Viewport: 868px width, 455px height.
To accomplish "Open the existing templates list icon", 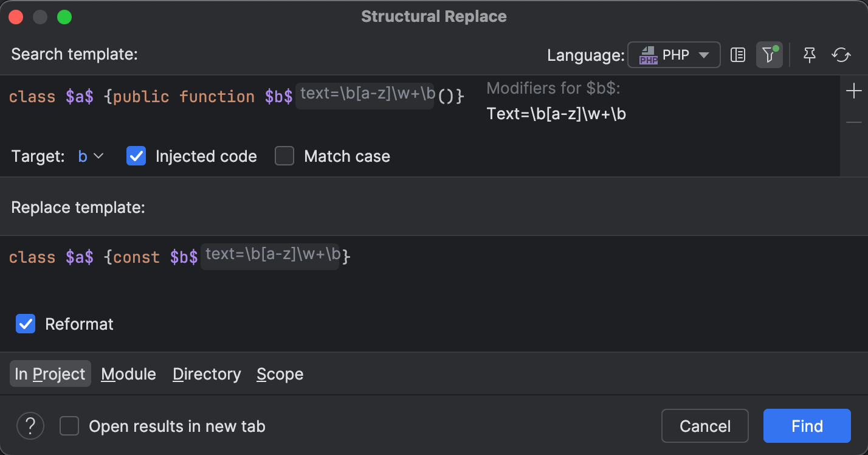I will point(737,55).
